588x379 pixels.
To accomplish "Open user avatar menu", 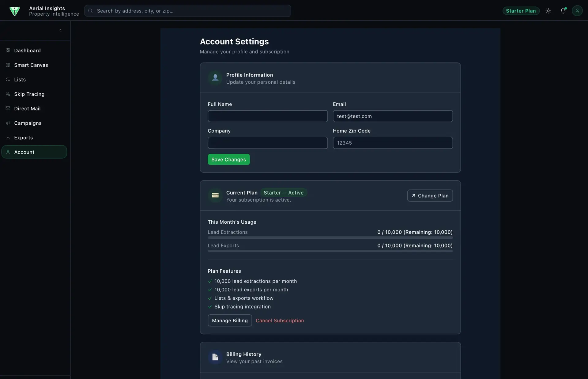I will [577, 11].
